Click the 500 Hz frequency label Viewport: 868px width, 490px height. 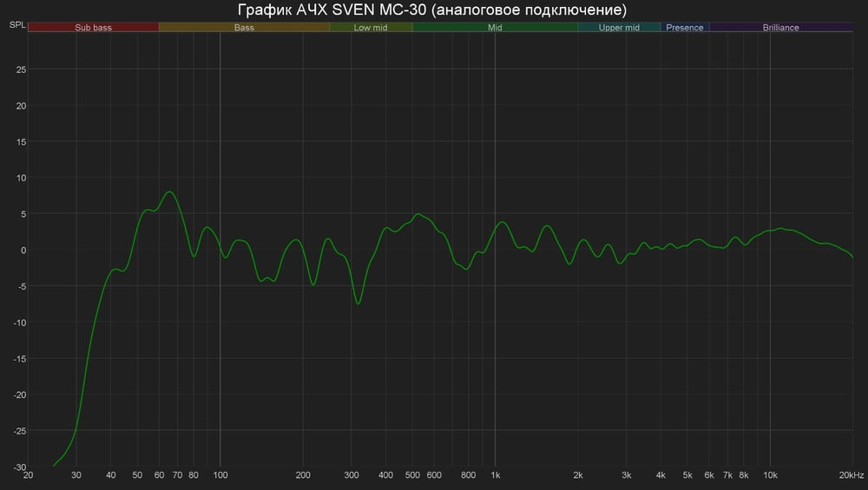point(412,475)
